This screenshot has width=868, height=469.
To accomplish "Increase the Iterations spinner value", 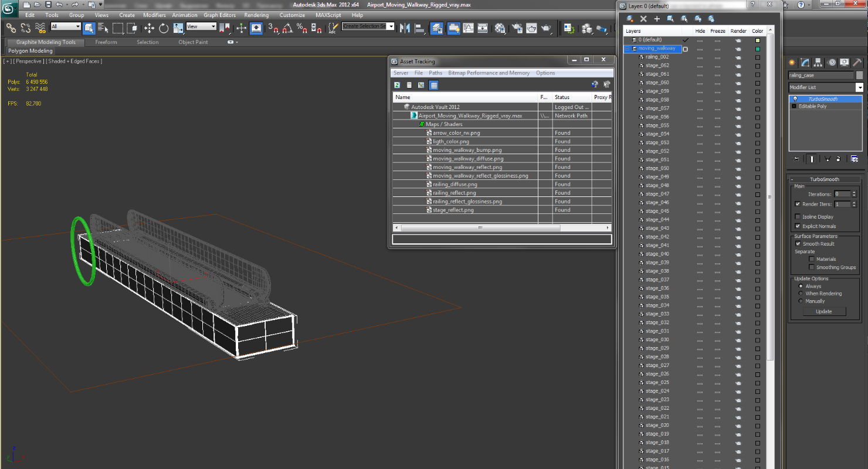I will [x=854, y=193].
